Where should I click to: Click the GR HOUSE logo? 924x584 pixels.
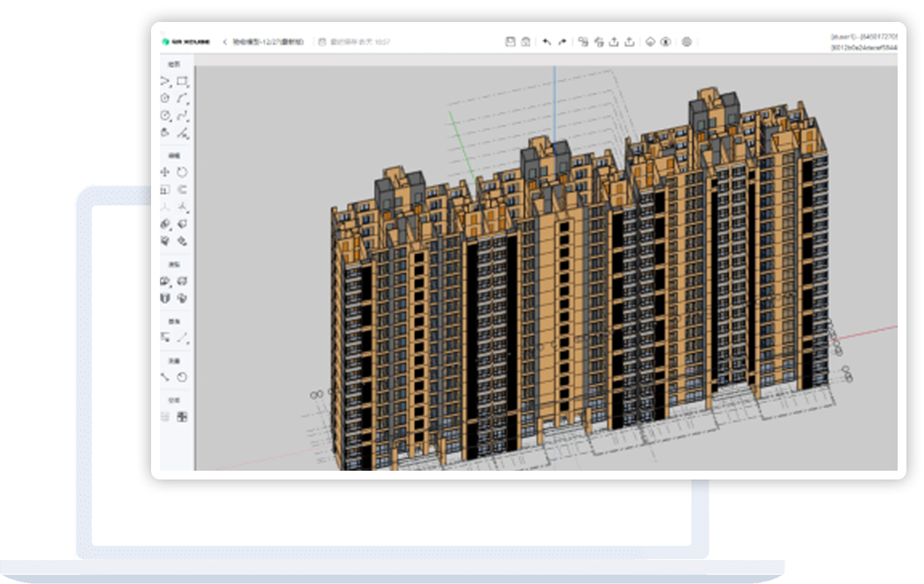click(x=185, y=41)
